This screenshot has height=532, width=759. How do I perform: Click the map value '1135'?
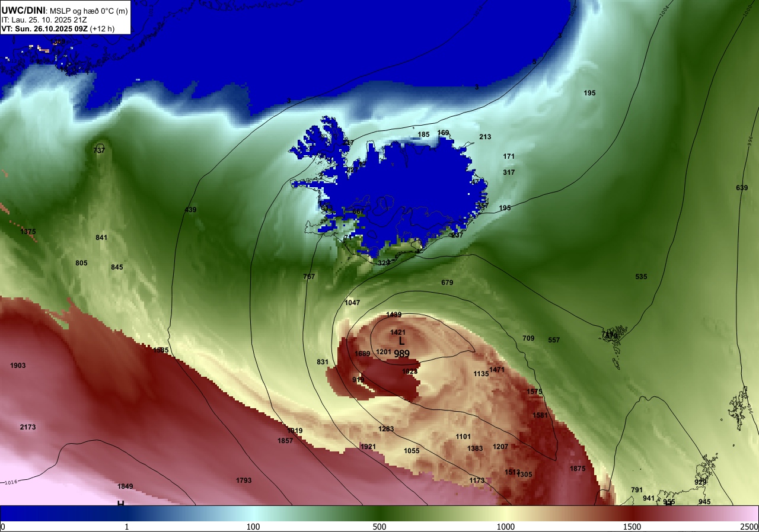[481, 374]
